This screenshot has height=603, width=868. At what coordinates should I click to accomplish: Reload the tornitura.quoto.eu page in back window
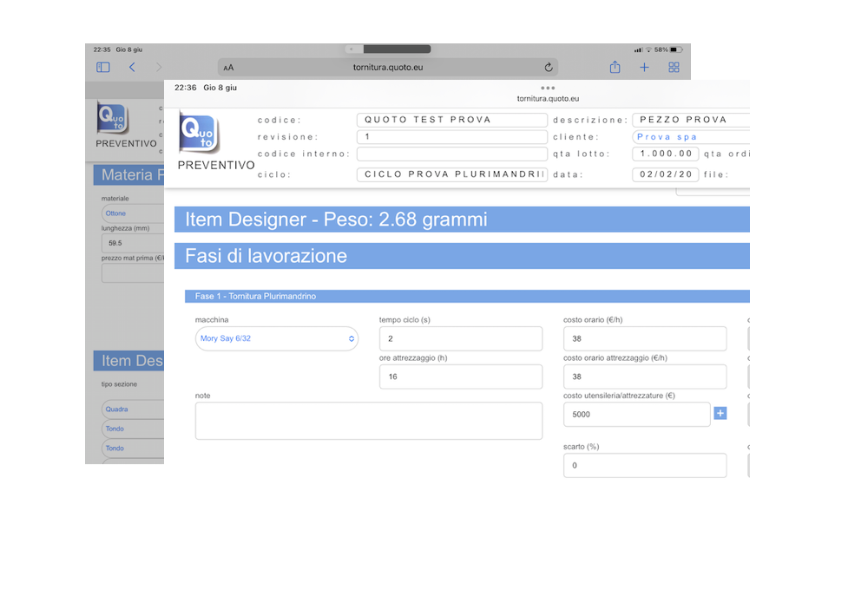click(x=548, y=68)
